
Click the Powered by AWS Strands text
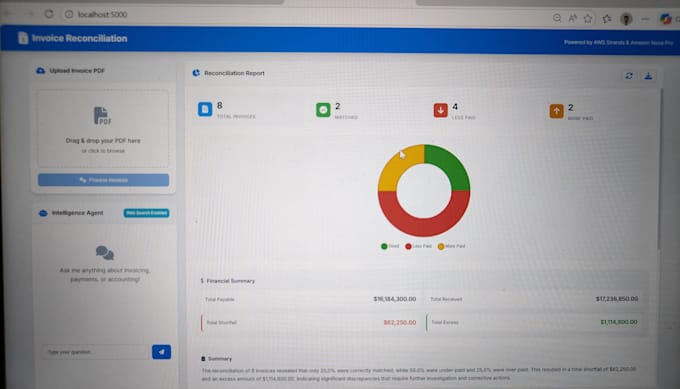618,42
